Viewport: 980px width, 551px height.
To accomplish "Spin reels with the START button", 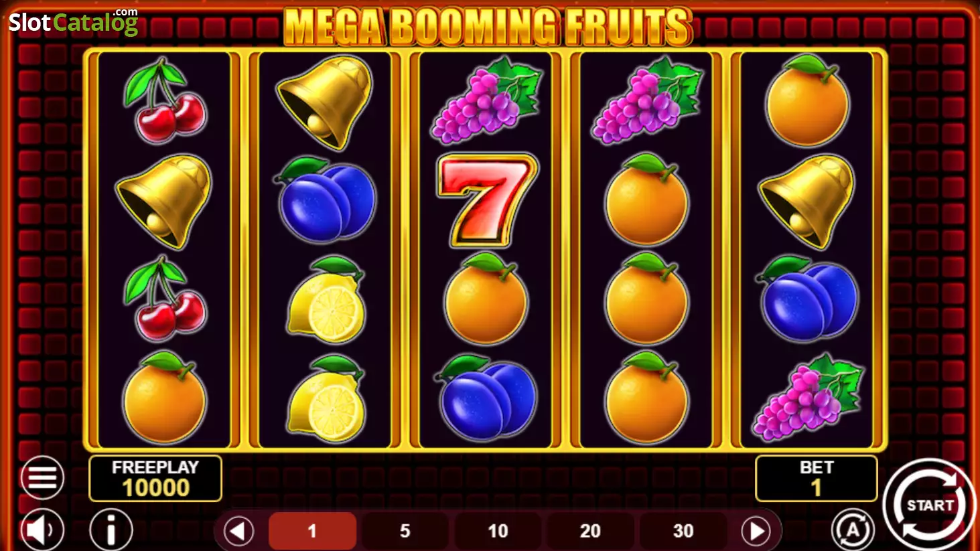I will click(929, 505).
